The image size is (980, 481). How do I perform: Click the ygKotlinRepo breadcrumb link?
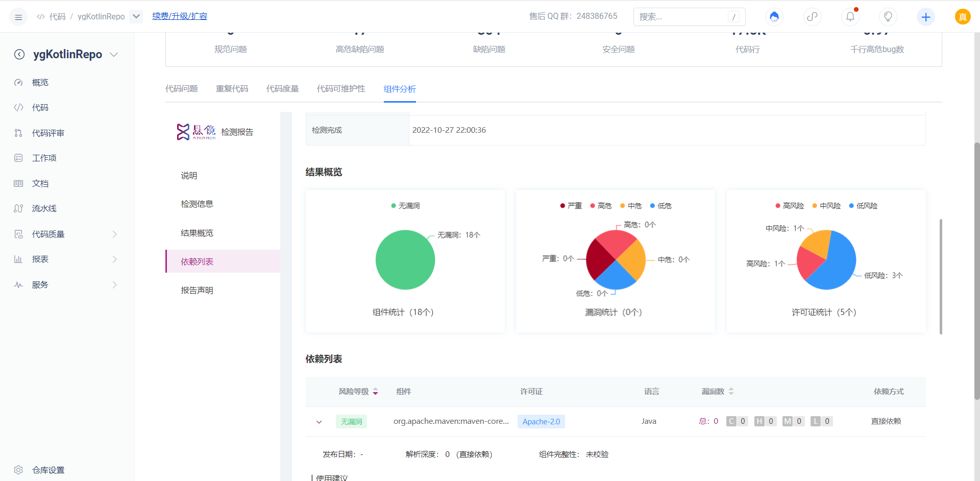click(101, 17)
